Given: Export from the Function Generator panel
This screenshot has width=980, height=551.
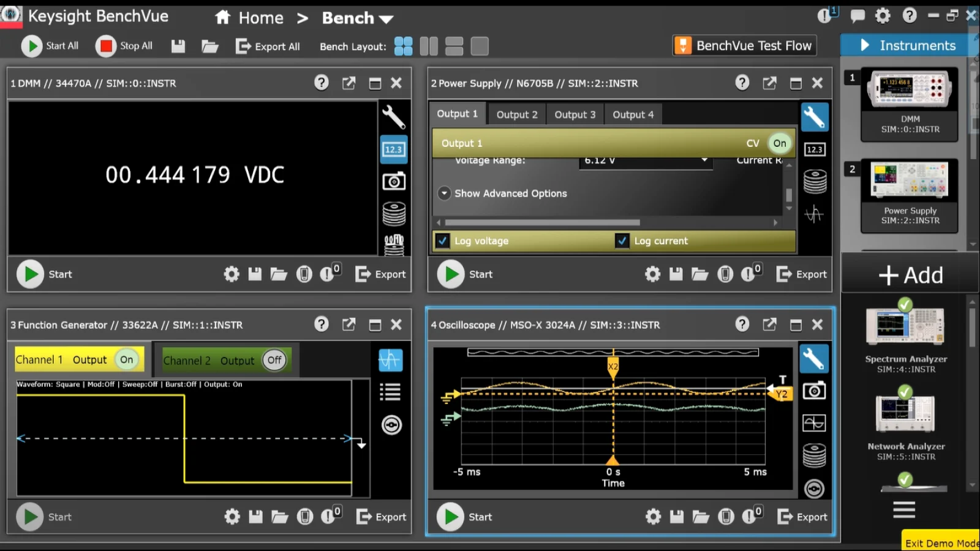Looking at the screenshot, I should [x=381, y=517].
